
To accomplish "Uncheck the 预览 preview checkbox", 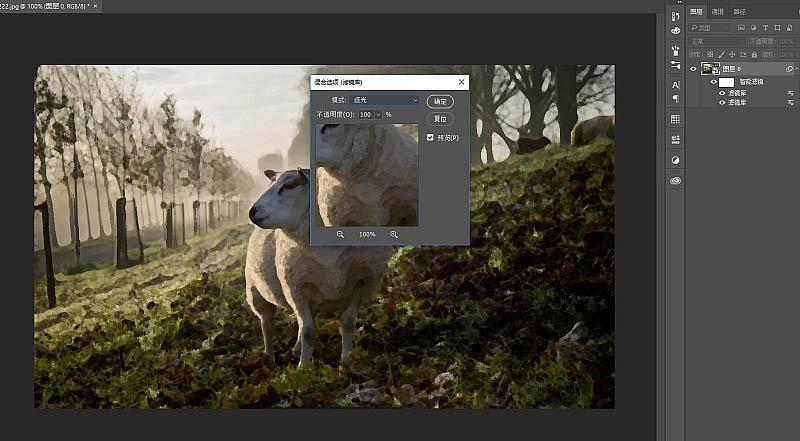I will (430, 137).
